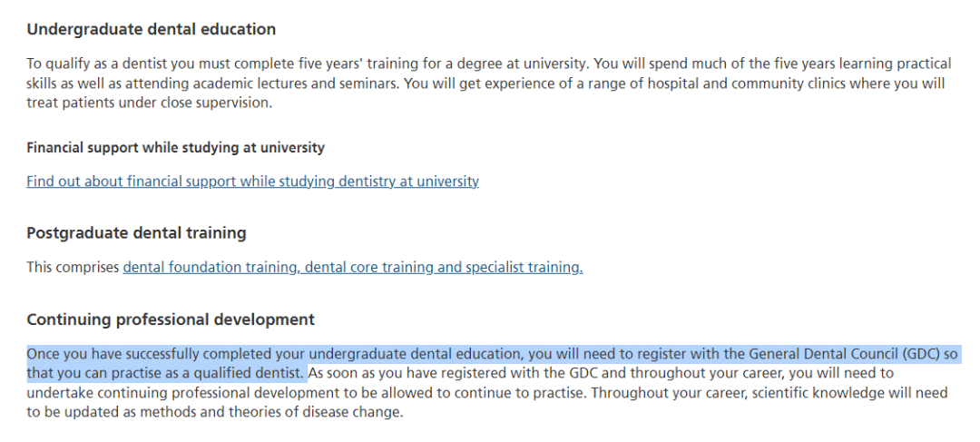Select the "Postgraduate dental training" heading

click(x=136, y=233)
